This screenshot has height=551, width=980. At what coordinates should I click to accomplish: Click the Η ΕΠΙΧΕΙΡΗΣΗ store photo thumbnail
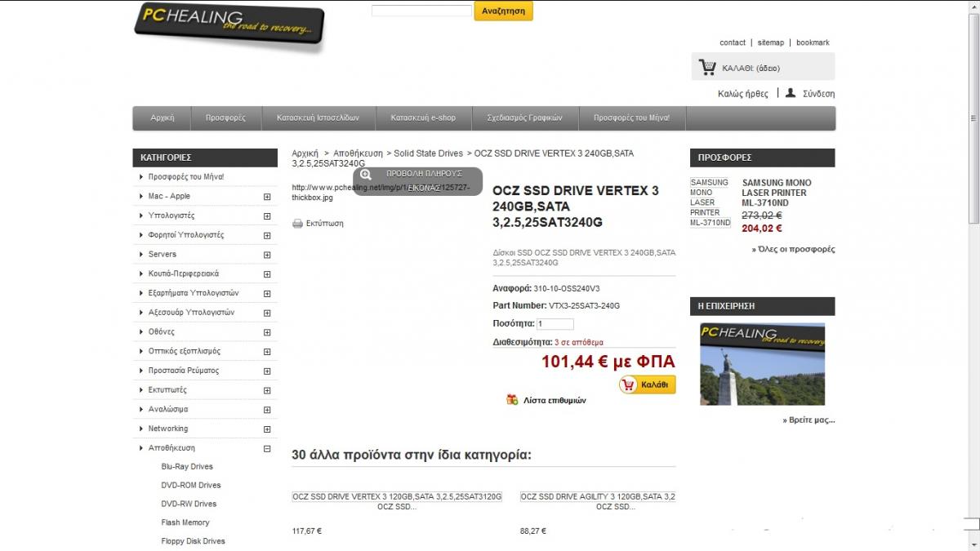(762, 363)
